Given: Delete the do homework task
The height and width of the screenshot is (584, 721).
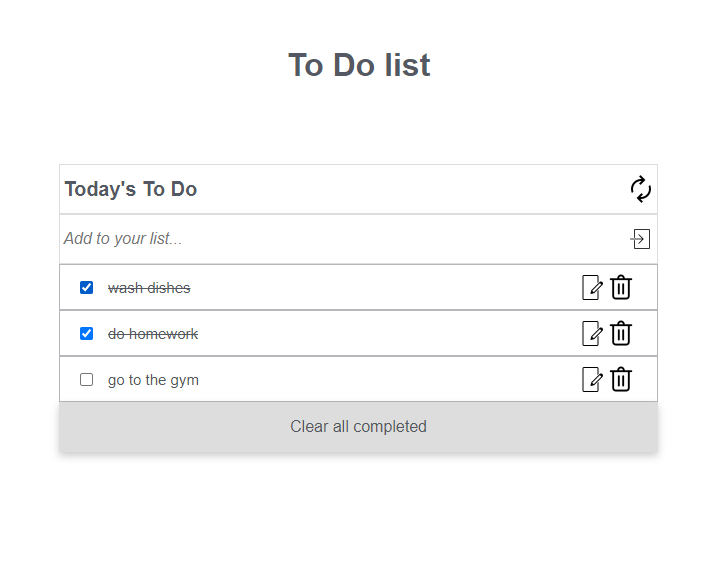Looking at the screenshot, I should click(x=621, y=333).
